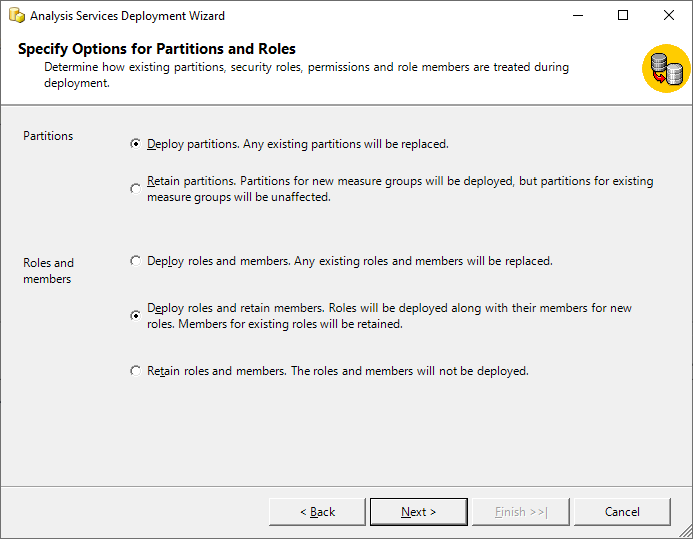Minimize the Deployment Wizard window
The height and width of the screenshot is (539, 693).
coord(578,16)
